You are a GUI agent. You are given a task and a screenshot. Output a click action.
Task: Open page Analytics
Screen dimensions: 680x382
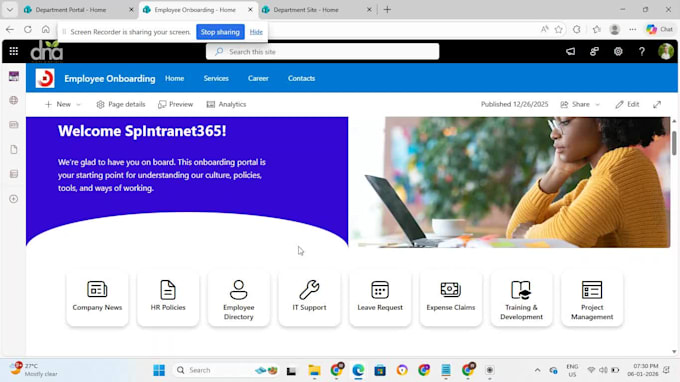(x=226, y=104)
